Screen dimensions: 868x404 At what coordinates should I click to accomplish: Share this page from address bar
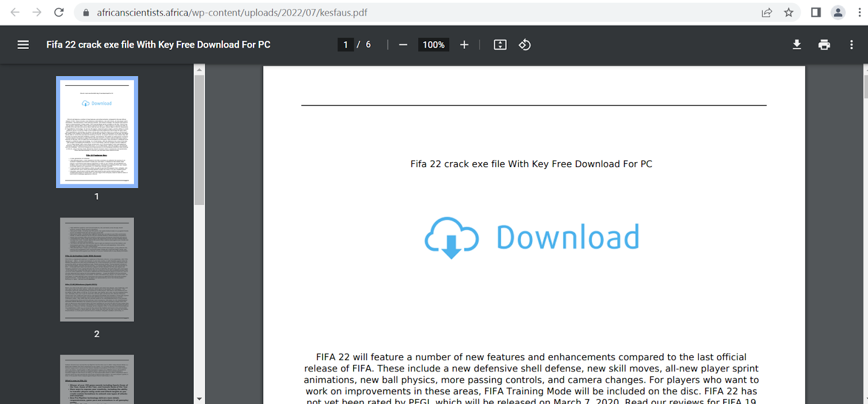(767, 12)
